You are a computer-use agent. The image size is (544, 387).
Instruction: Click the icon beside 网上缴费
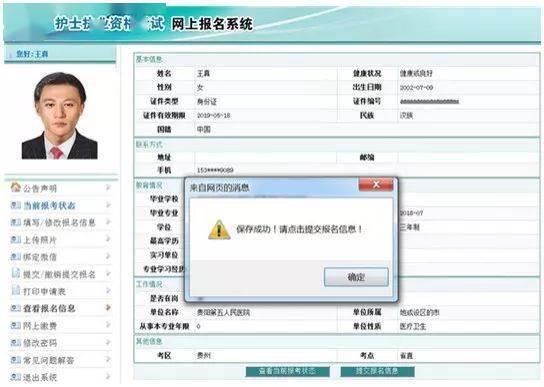[x=16, y=325]
